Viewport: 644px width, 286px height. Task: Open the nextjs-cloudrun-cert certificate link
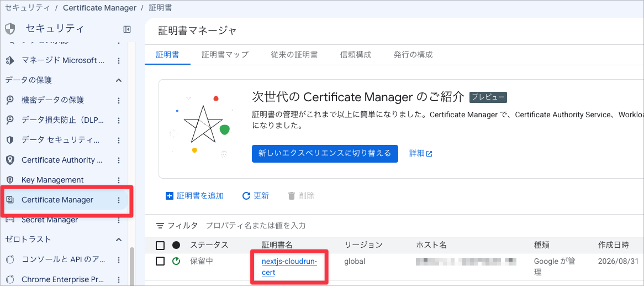click(x=289, y=267)
